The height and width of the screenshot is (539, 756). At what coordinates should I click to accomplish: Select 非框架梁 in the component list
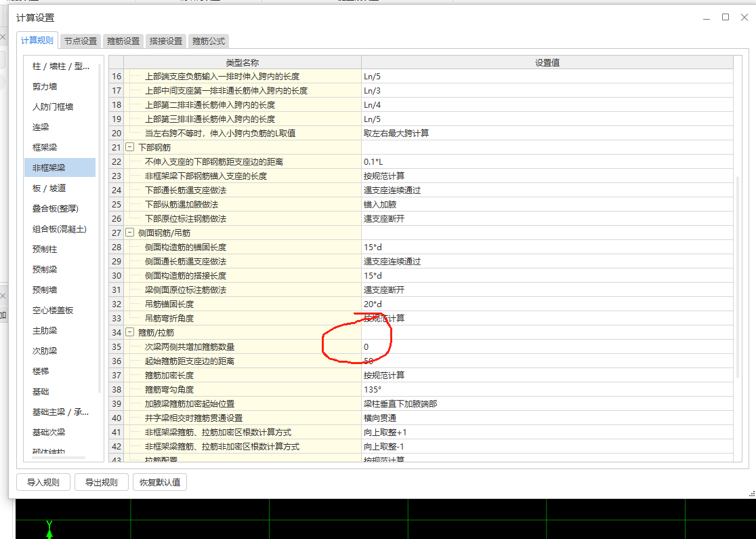60,167
